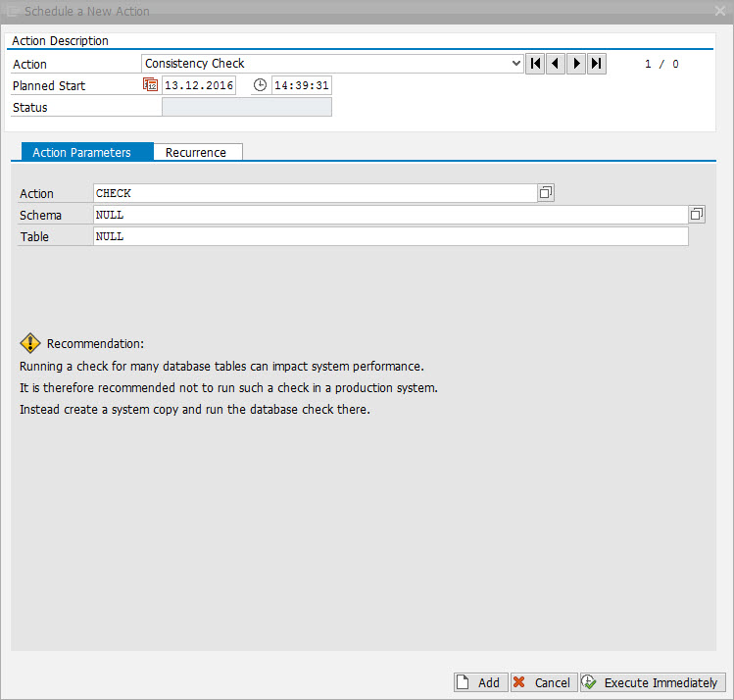This screenshot has height=700, width=734.
Task: Click the Recommendation warning icon
Action: click(x=30, y=343)
